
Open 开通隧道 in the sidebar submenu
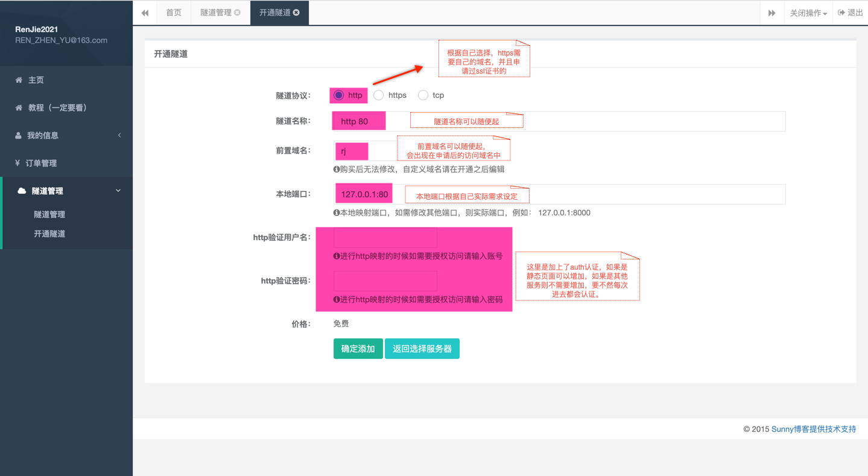pos(49,234)
